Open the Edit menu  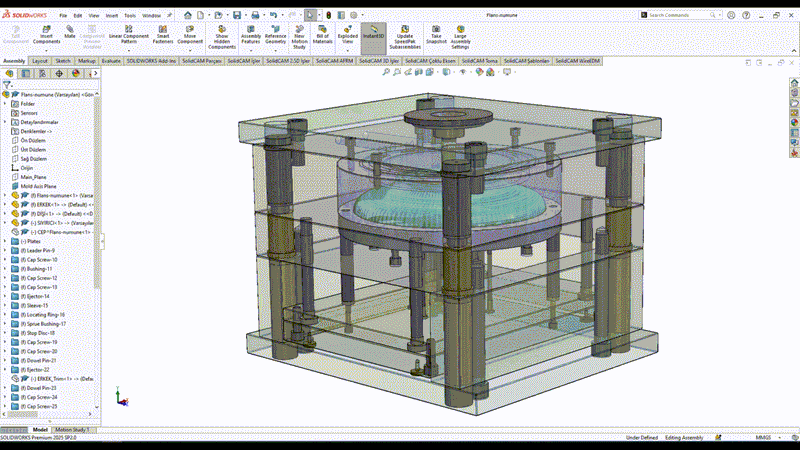(78, 16)
